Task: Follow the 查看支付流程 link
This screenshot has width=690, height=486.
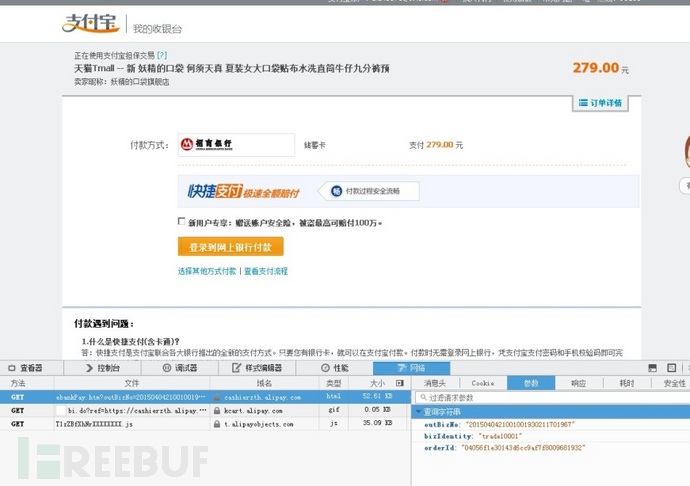Action: [x=266, y=271]
